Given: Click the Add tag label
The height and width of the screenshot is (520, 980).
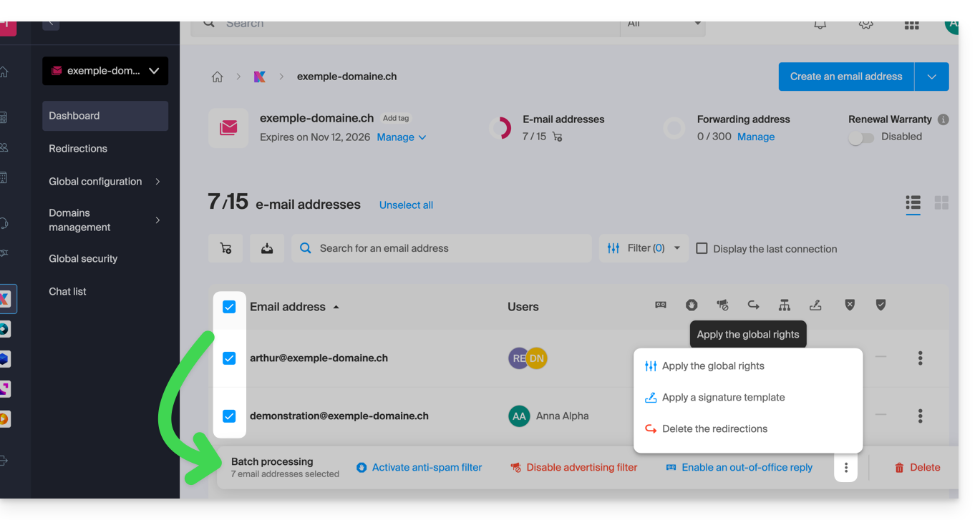Looking at the screenshot, I should point(396,118).
